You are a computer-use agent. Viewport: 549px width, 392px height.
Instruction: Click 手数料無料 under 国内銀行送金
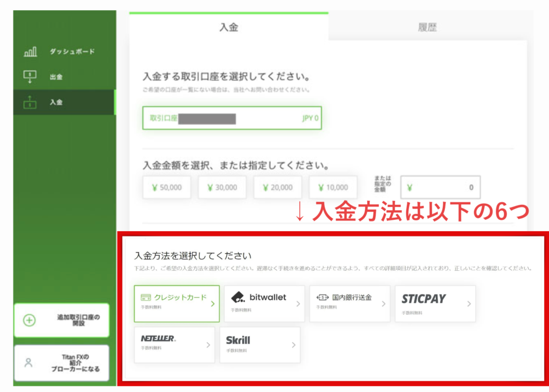pyautogui.click(x=327, y=307)
